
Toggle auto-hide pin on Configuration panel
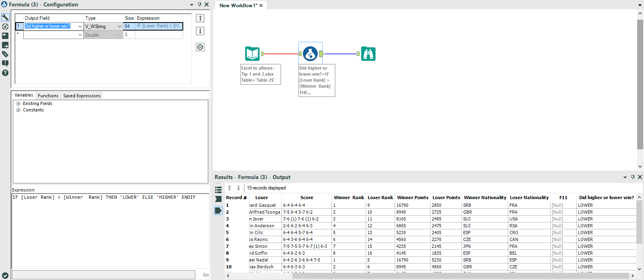pos(199,4)
